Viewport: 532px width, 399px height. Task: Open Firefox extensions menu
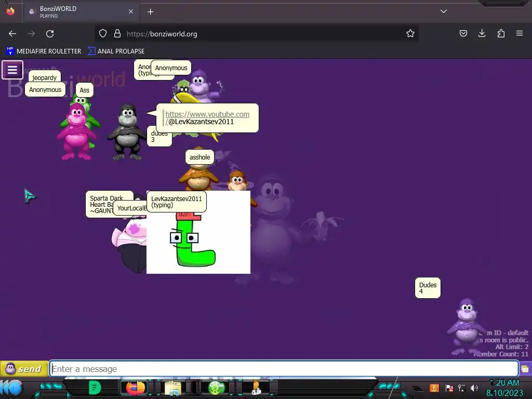point(501,33)
